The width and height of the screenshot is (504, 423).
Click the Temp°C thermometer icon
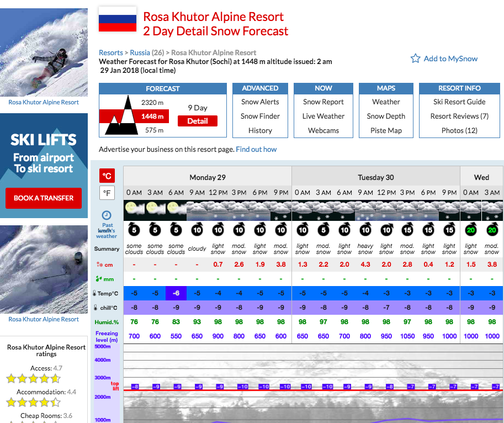(94, 293)
